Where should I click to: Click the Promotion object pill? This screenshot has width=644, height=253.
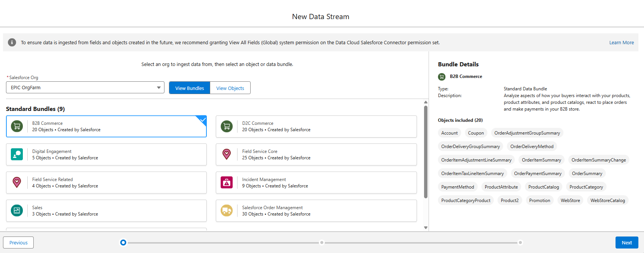coord(539,201)
